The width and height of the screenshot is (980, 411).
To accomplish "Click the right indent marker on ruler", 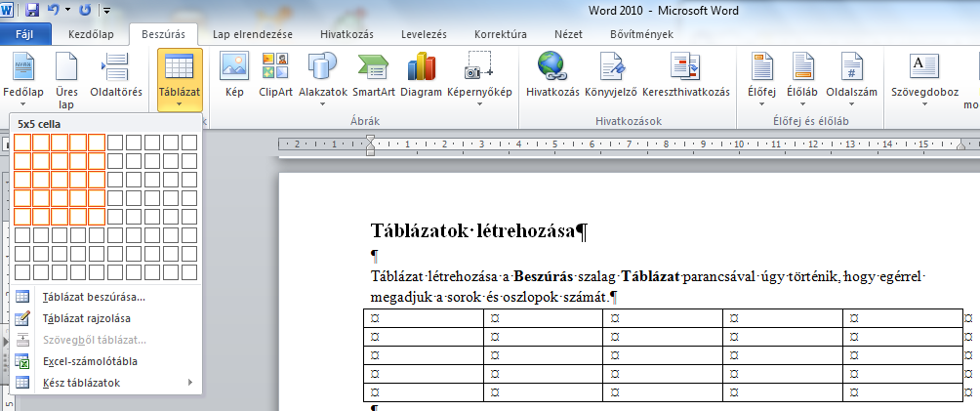I will [961, 146].
